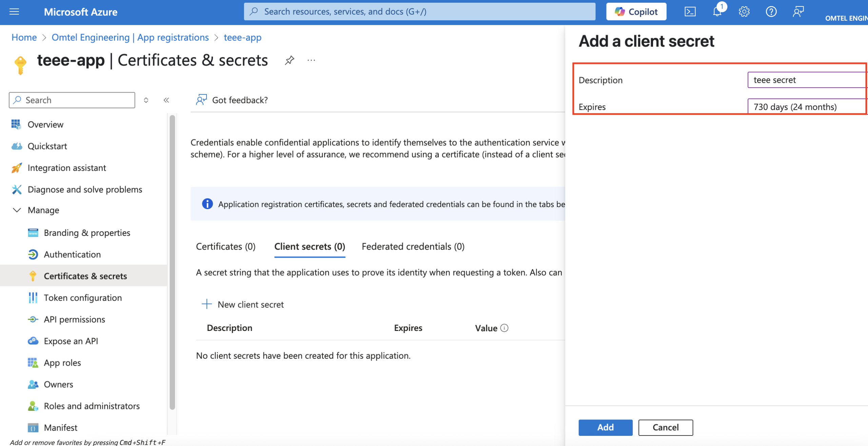868x446 pixels.
Task: Open Integration assistant
Action: (67, 168)
